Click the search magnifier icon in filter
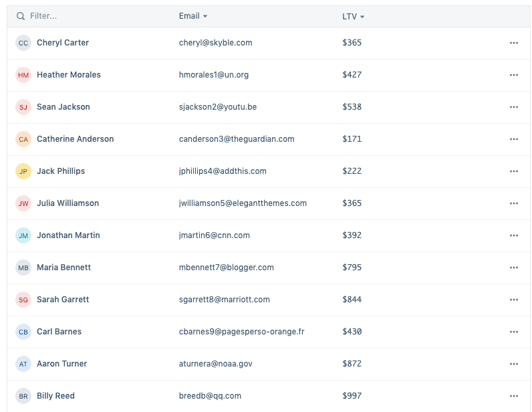 21,16
